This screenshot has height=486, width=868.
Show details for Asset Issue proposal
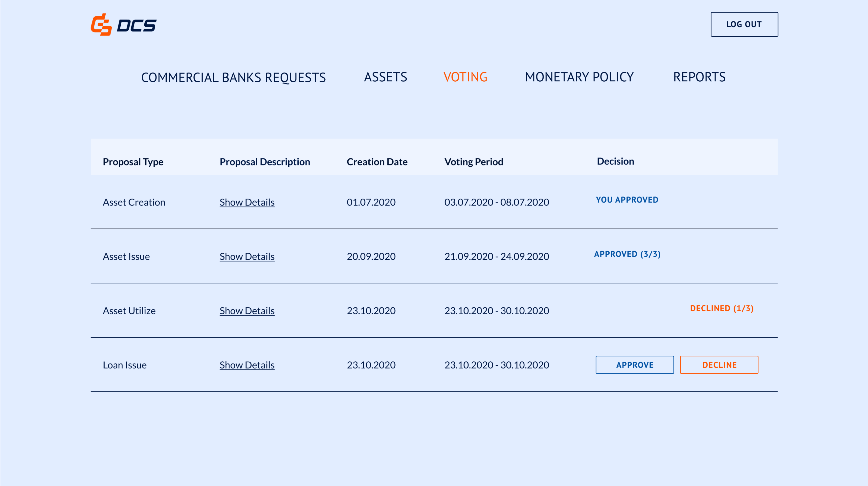247,256
